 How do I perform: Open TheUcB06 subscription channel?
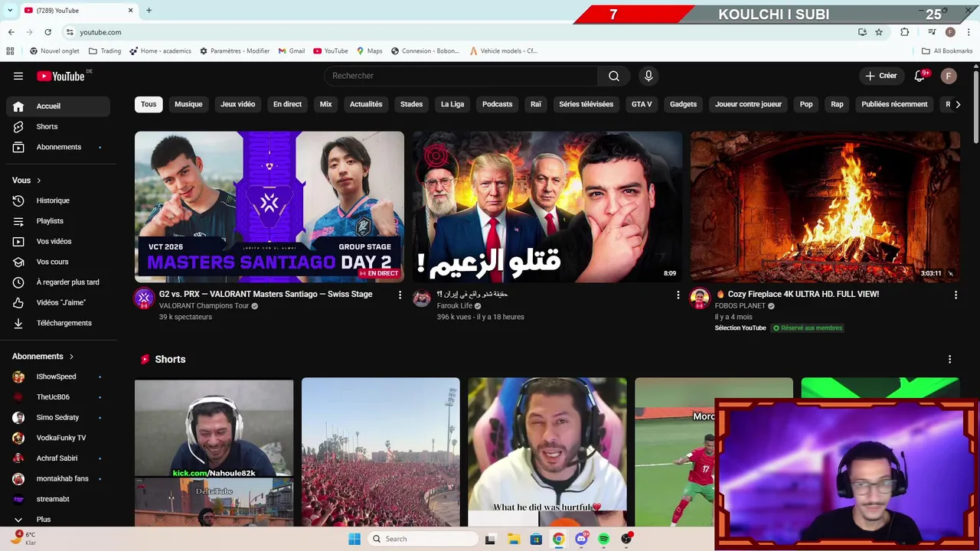coord(58,397)
